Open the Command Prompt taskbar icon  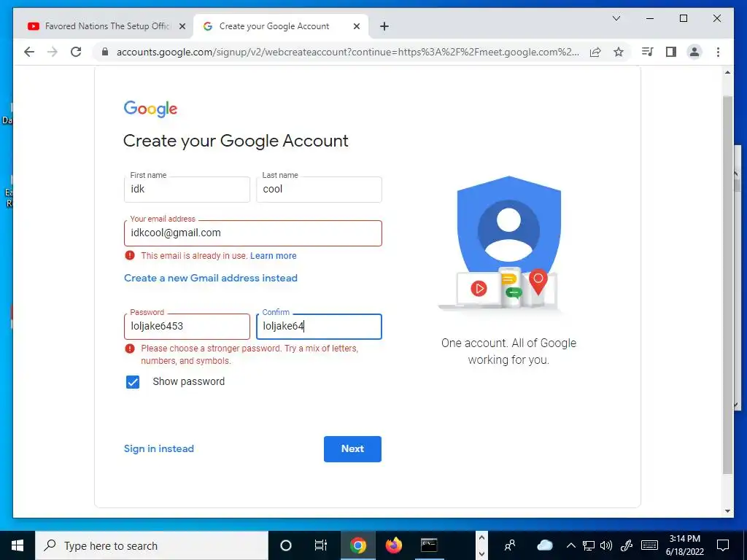[x=429, y=545]
